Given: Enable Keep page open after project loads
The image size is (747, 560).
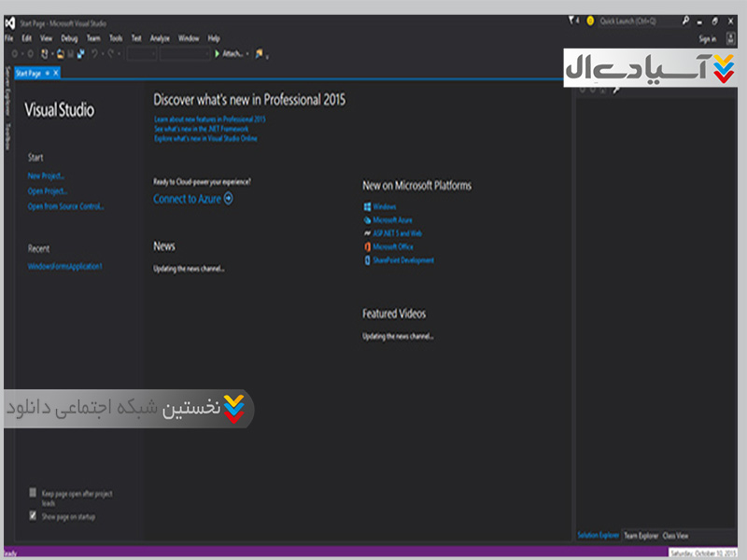Looking at the screenshot, I should [34, 492].
